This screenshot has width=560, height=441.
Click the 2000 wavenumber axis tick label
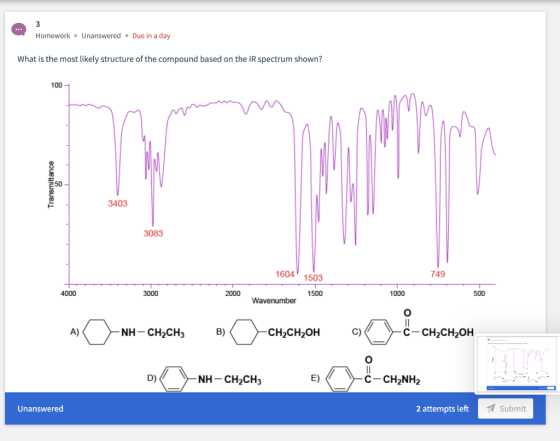[232, 294]
